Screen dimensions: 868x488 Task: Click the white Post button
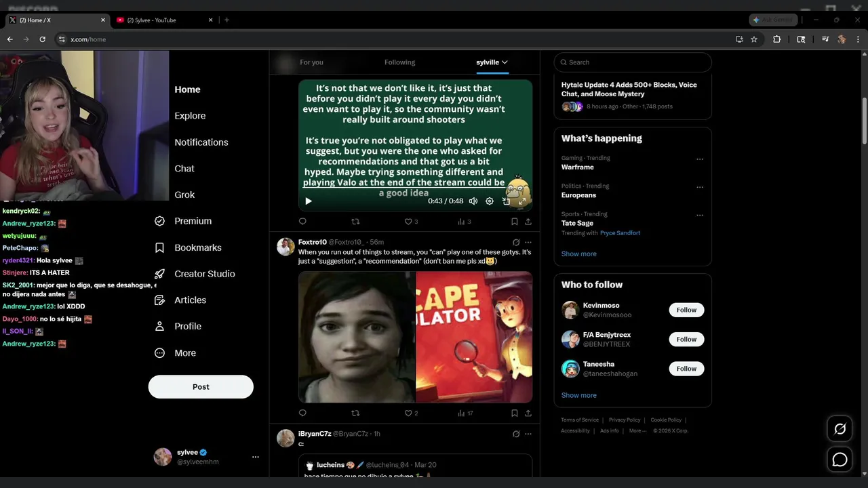201,387
